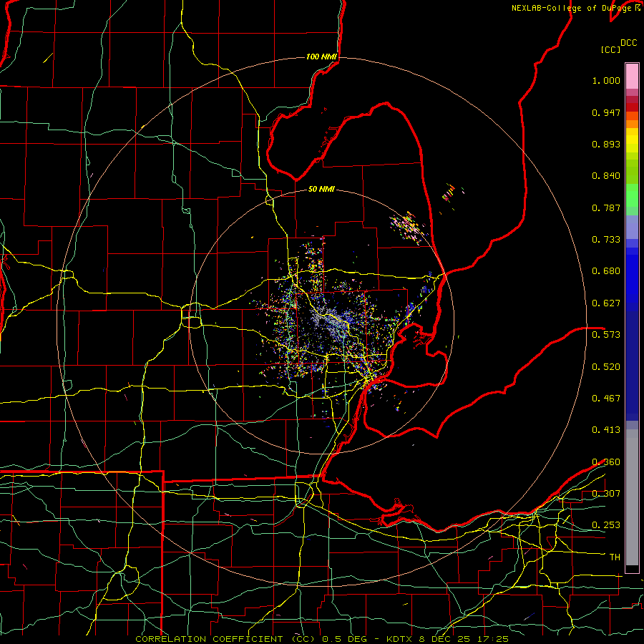Click the 0.253 scale value
Screen dimensions: 644x644
(606, 525)
